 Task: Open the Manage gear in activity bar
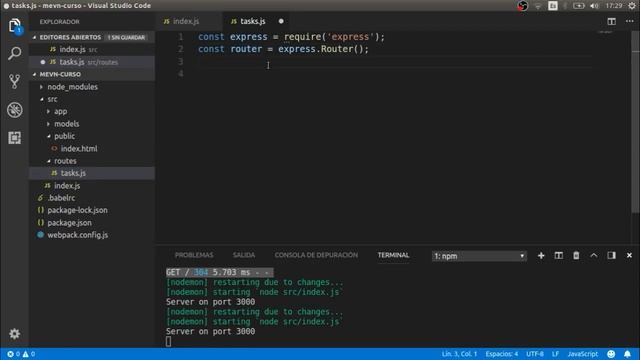[15, 333]
